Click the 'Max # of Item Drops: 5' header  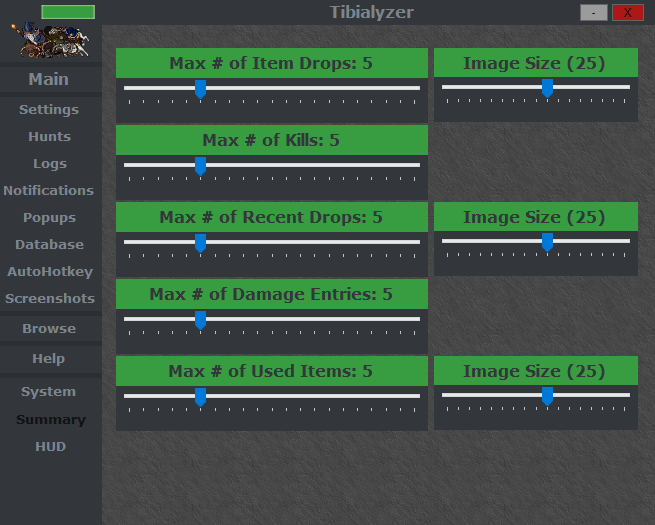click(x=272, y=63)
